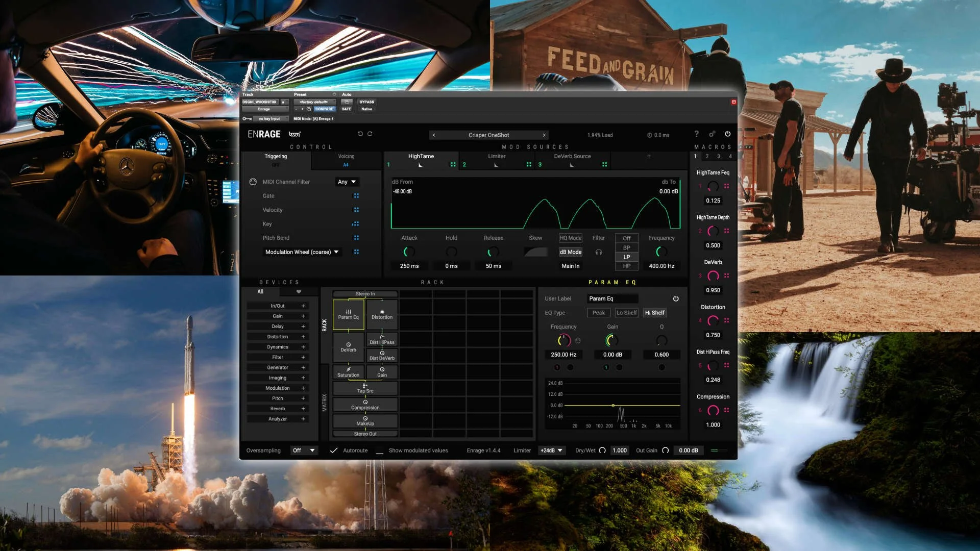Click the Gate modulation dots icon
Screen dimensions: 980x551
click(356, 196)
